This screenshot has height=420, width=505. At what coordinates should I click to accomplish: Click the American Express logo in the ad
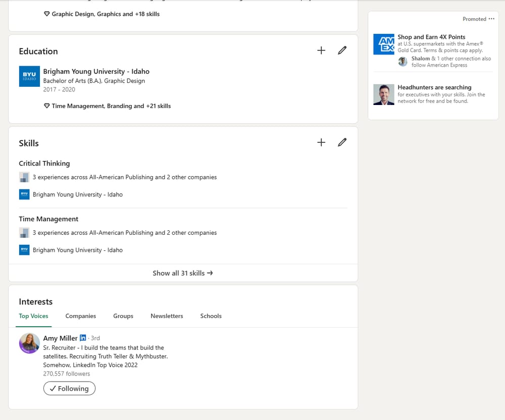384,44
